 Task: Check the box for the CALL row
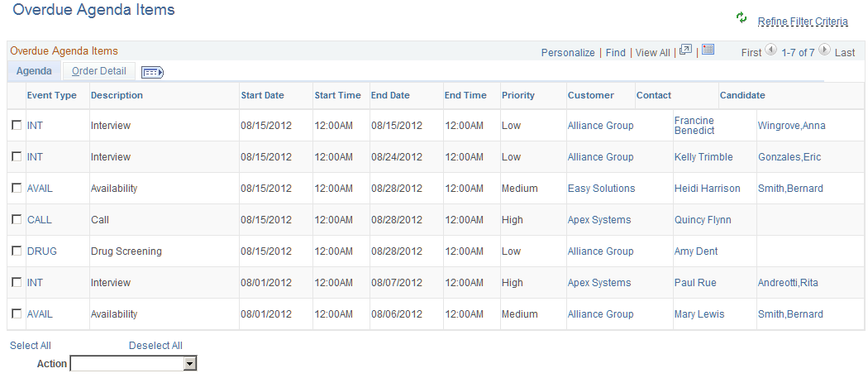pyautogui.click(x=17, y=220)
